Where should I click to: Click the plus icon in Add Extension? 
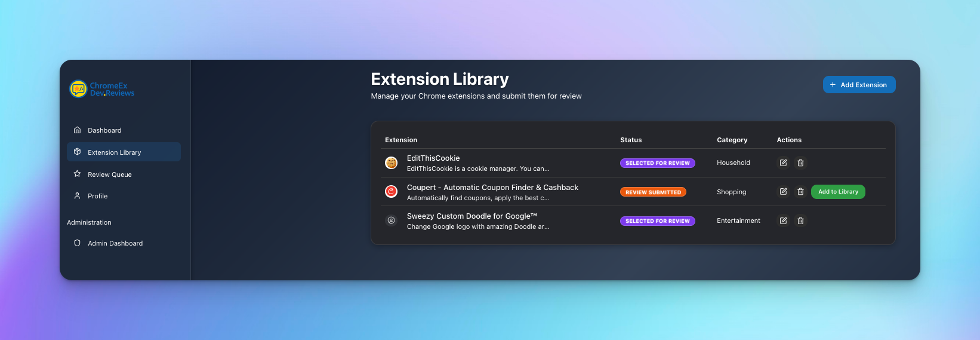point(833,85)
